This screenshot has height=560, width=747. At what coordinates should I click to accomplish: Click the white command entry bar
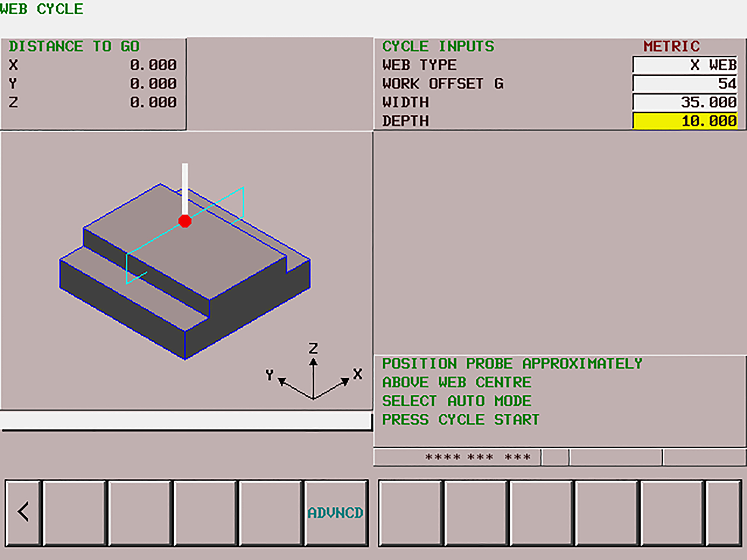186,421
